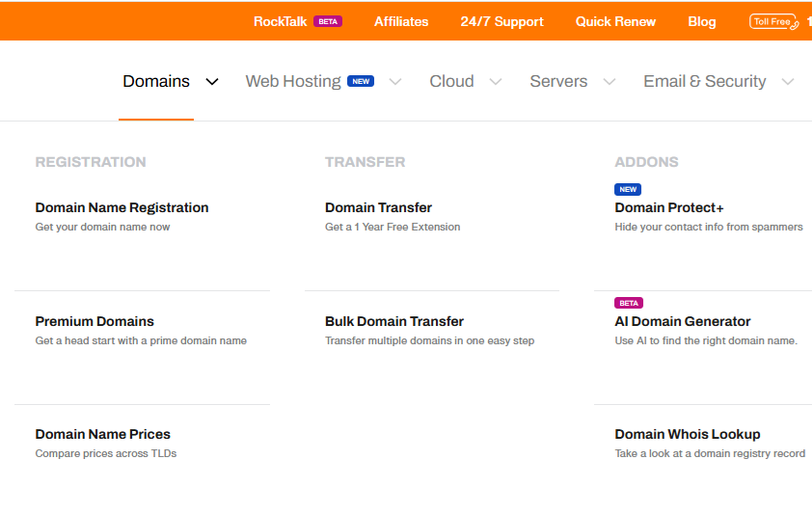
Task: Click the BETA badge above AI Domain Generator
Action: point(629,303)
